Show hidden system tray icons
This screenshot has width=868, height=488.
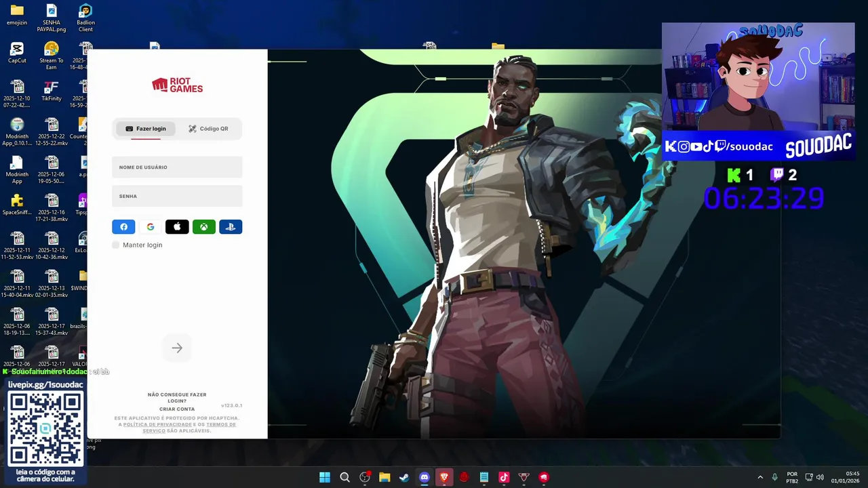pos(760,477)
